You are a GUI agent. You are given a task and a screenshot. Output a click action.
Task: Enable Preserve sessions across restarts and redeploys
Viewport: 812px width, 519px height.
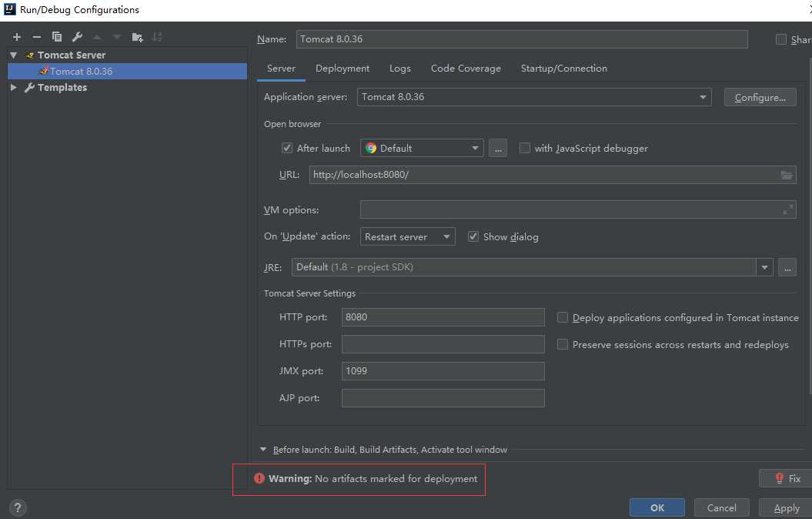tap(563, 344)
